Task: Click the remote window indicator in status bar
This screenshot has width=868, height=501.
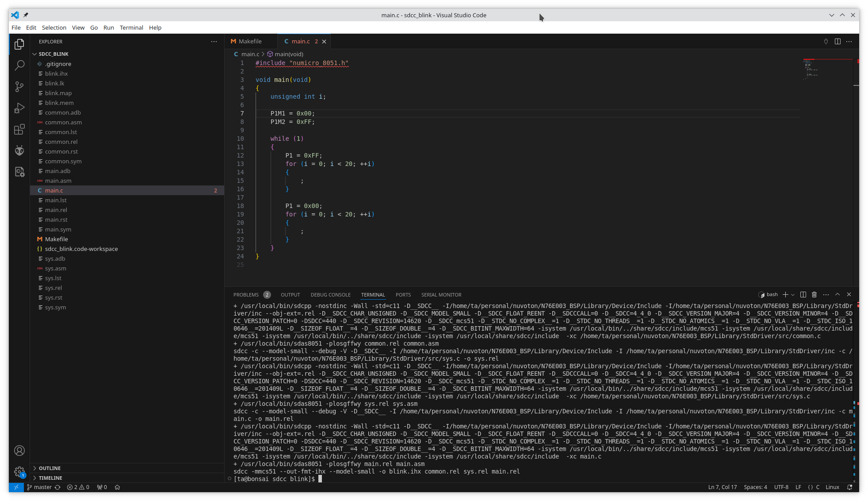Action: coord(16,487)
